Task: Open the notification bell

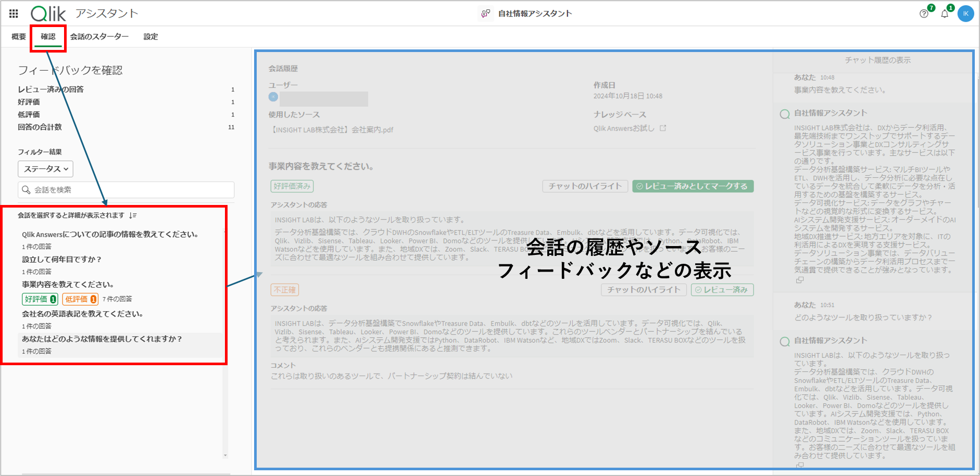Action: pos(945,14)
